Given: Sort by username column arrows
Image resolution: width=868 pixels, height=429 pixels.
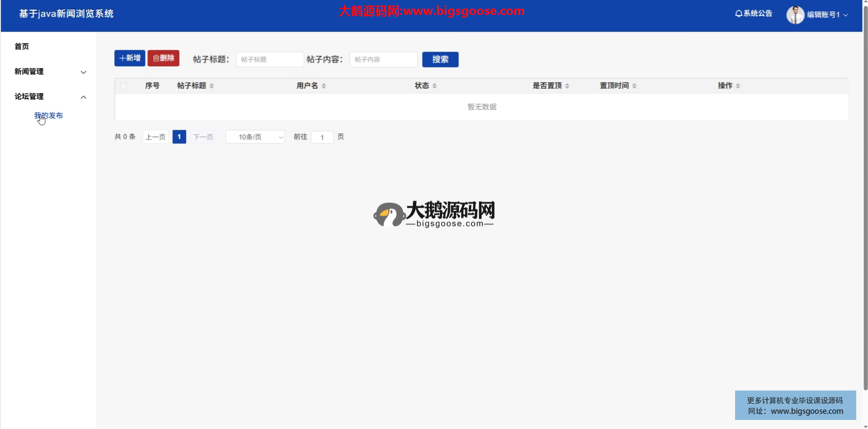Looking at the screenshot, I should (x=324, y=86).
